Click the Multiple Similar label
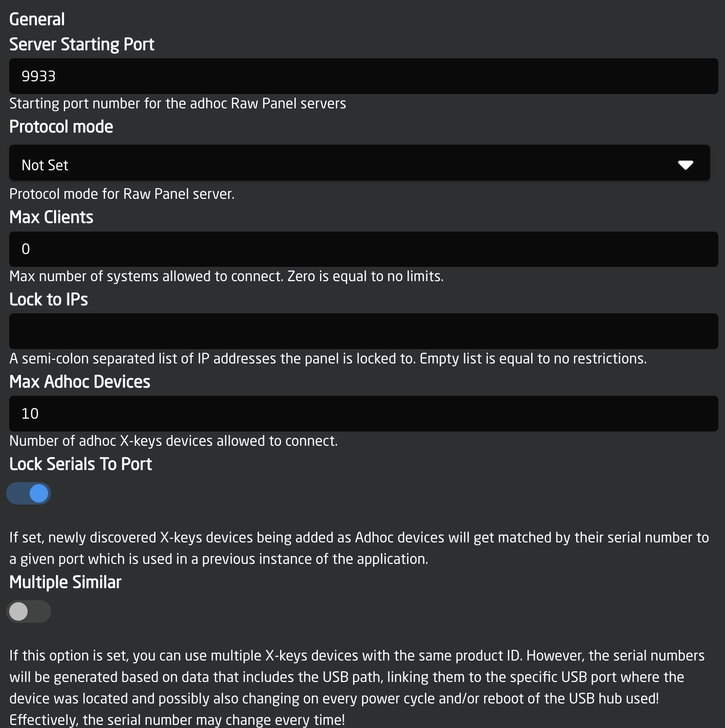 coord(65,582)
